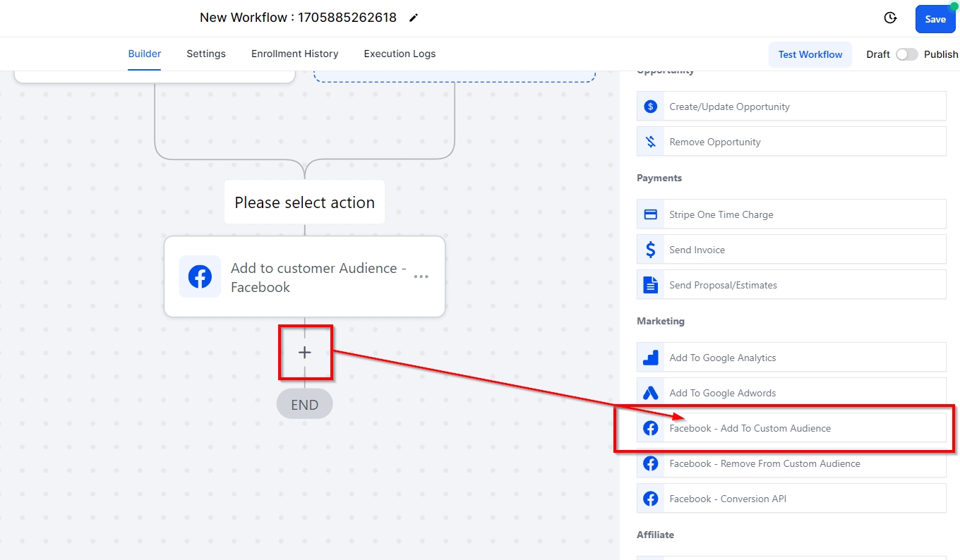Open the Enrollment History tab
The height and width of the screenshot is (560, 960).
click(x=294, y=54)
